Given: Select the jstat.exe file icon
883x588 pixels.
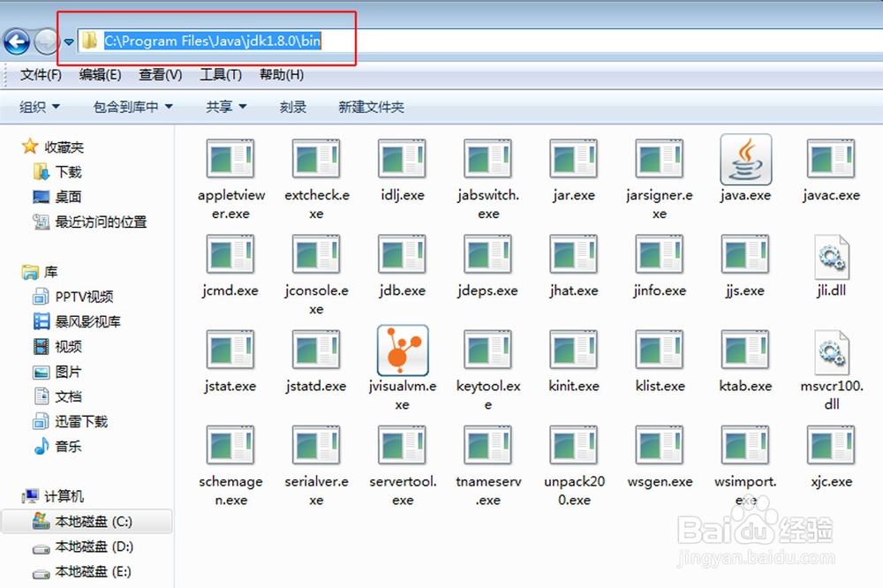Looking at the screenshot, I should click(x=230, y=350).
